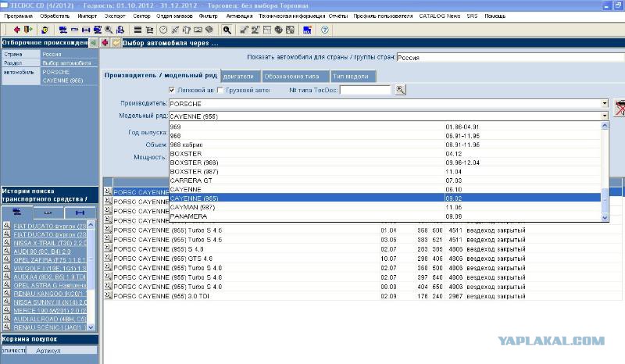
Task: Click the yellow arrow icon beside 'Выбор автомобиля'
Action: coord(116,43)
